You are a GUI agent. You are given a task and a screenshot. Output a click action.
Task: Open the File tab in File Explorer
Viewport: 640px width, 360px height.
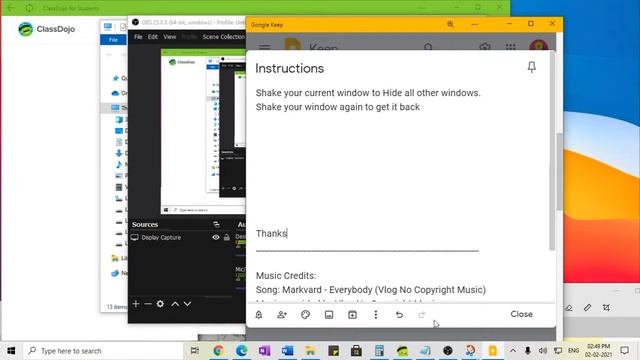[x=113, y=40]
